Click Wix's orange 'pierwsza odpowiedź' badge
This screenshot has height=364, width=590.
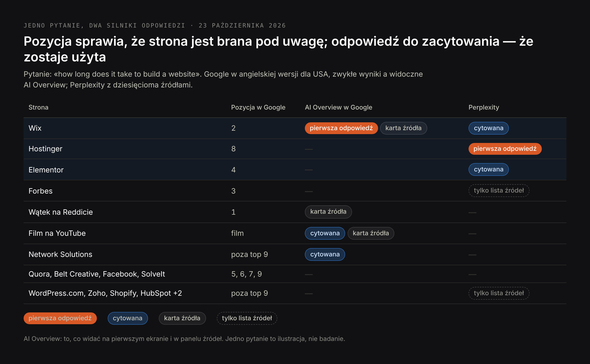341,128
